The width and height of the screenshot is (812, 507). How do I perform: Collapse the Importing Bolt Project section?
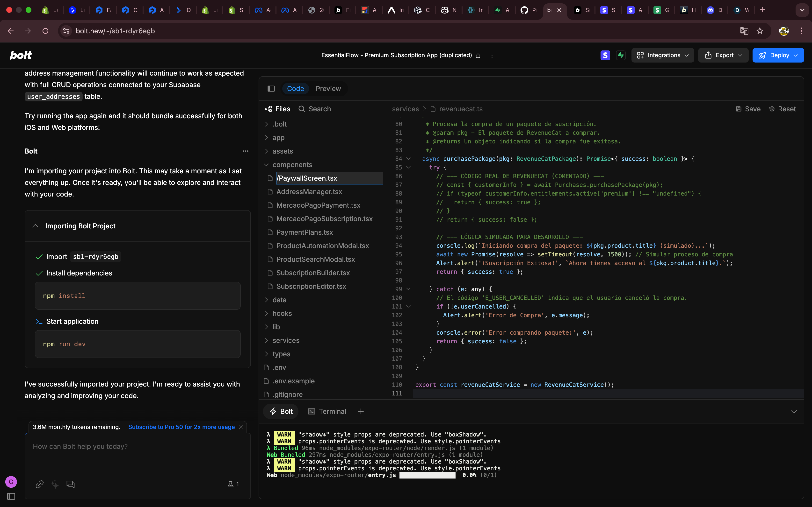coord(35,226)
